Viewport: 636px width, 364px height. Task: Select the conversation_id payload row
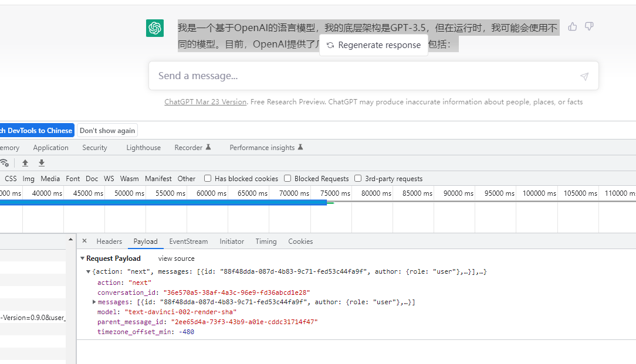click(x=204, y=292)
